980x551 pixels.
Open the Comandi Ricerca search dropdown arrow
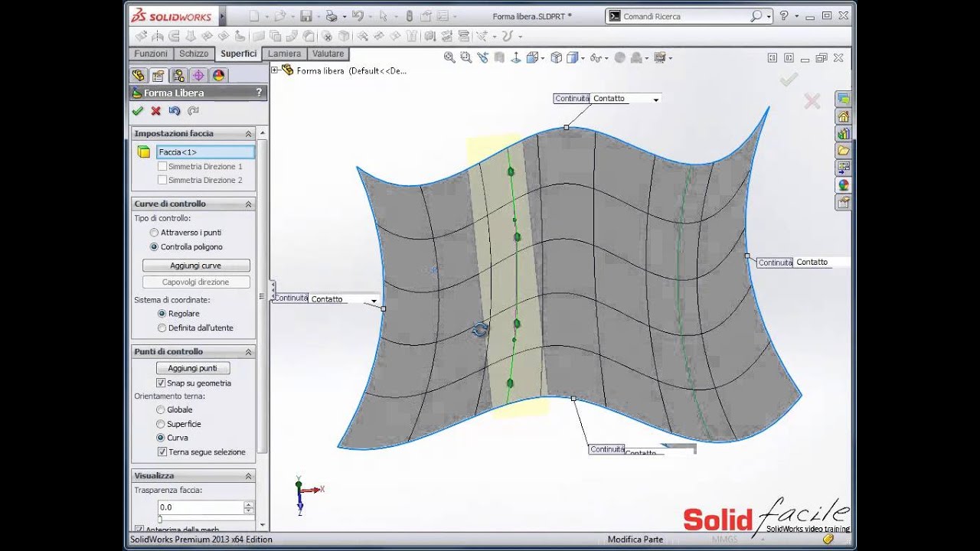[769, 15]
